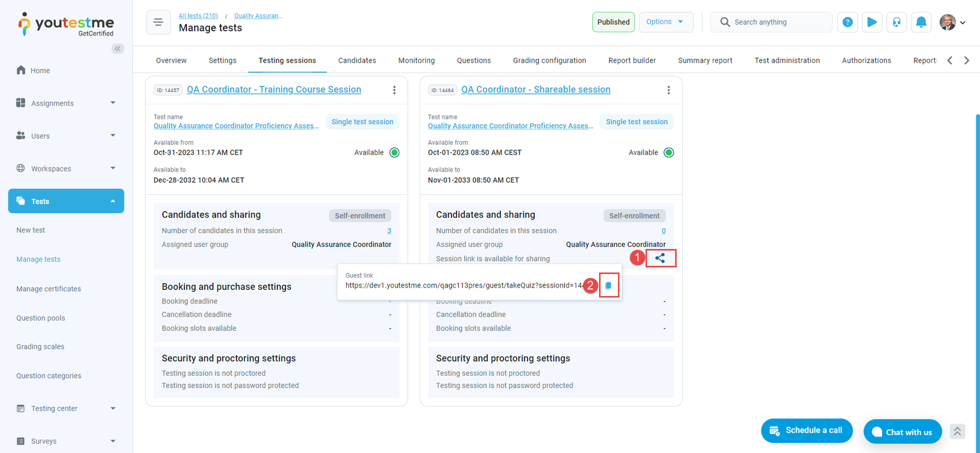Image resolution: width=980 pixels, height=453 pixels.
Task: Open user profile avatar dropdown
Action: [x=952, y=22]
